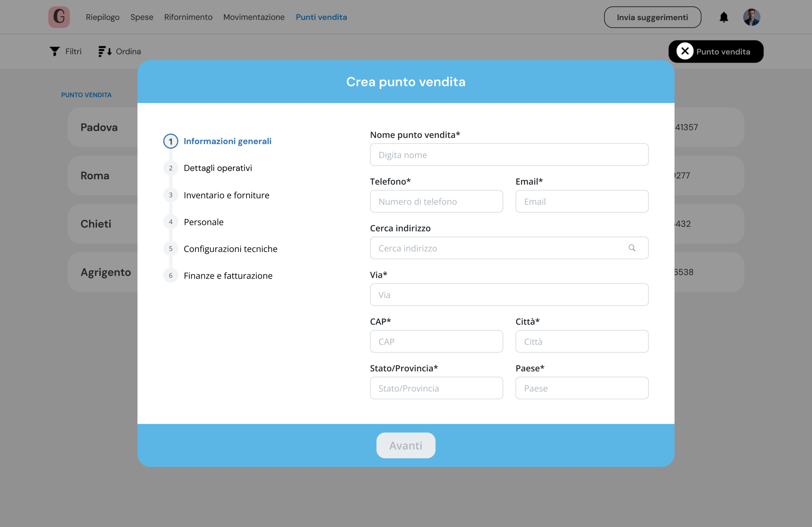Click the Paese input field
812x527 pixels.
[581, 388]
